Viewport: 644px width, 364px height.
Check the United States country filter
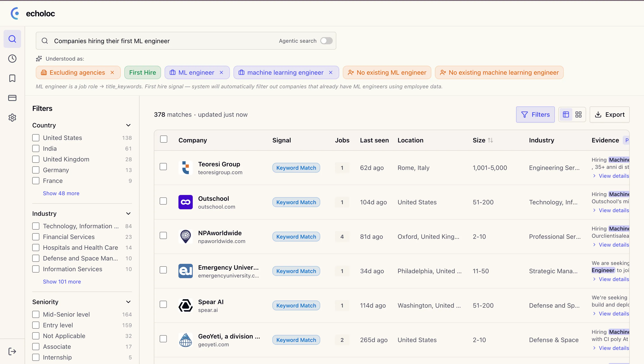(x=36, y=138)
